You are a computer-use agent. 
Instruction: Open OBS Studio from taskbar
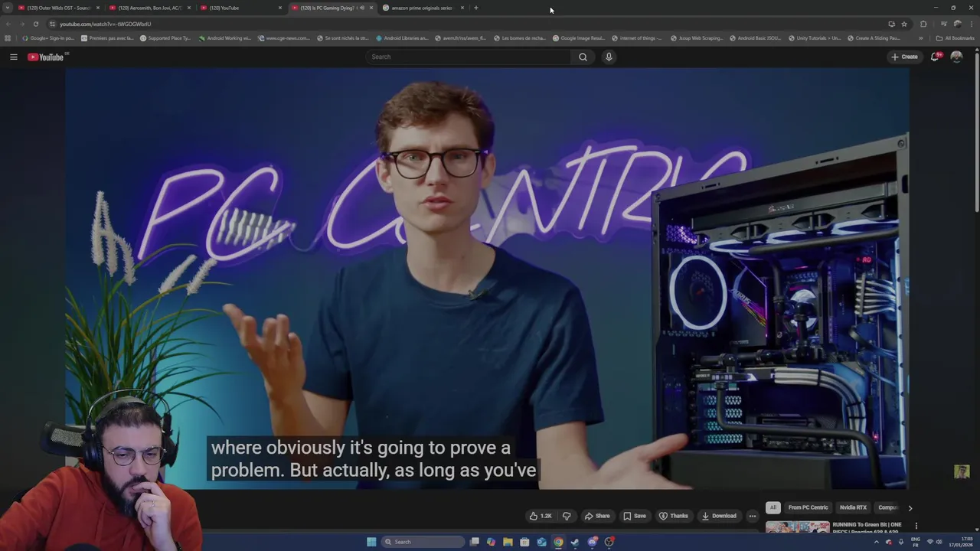click(609, 542)
